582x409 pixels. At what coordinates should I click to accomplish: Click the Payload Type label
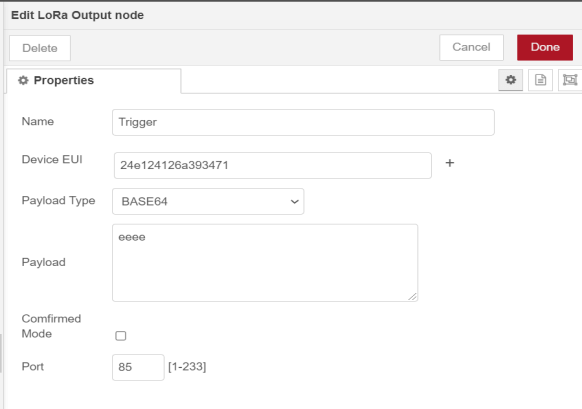click(58, 201)
